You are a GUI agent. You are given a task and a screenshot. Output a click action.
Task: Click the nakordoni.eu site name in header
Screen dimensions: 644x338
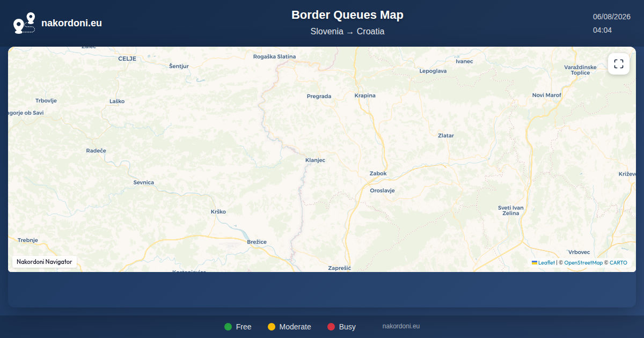point(71,23)
